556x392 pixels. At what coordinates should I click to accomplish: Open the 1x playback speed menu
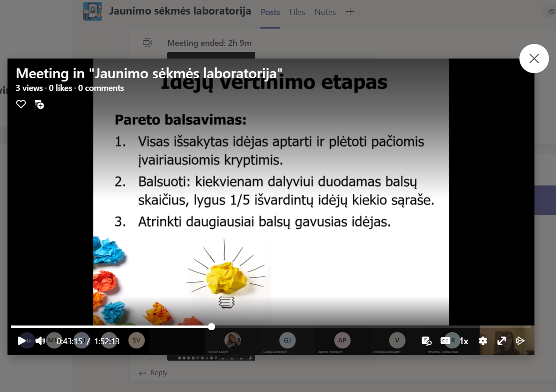tap(464, 341)
